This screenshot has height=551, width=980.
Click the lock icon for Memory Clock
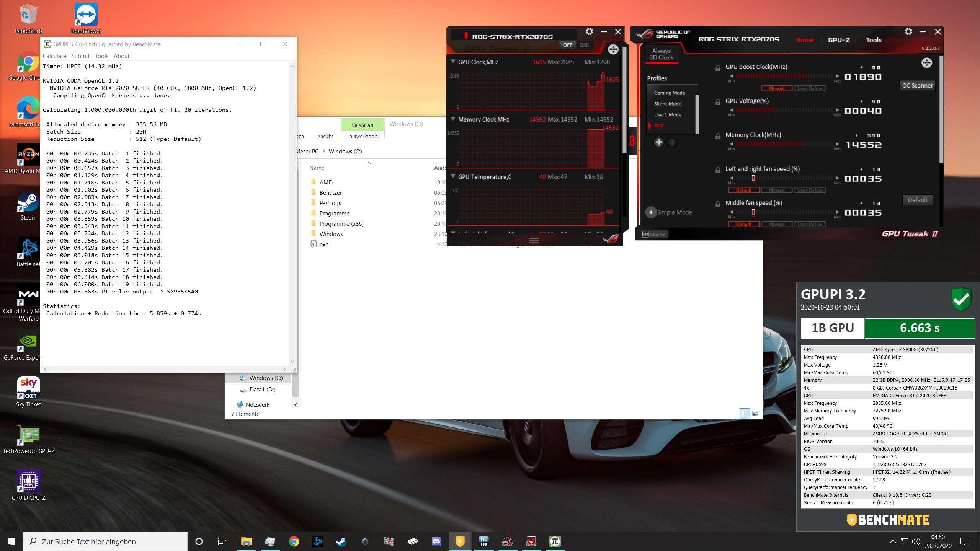click(x=718, y=136)
